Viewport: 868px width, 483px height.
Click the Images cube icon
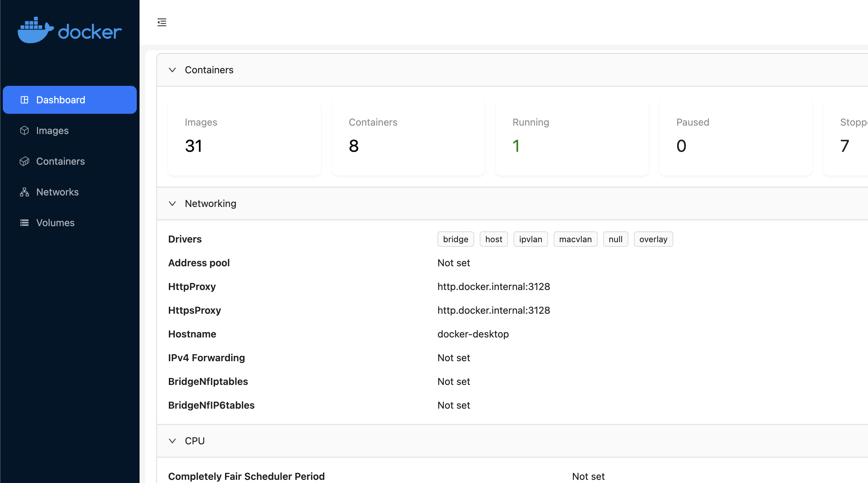(x=24, y=131)
